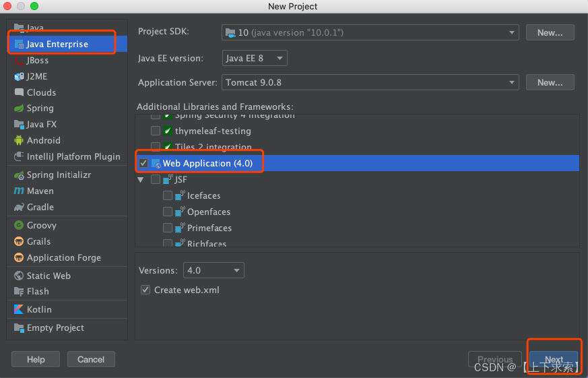Select the Spring Initializr icon
Screen dimensions: 588x378
click(x=19, y=175)
